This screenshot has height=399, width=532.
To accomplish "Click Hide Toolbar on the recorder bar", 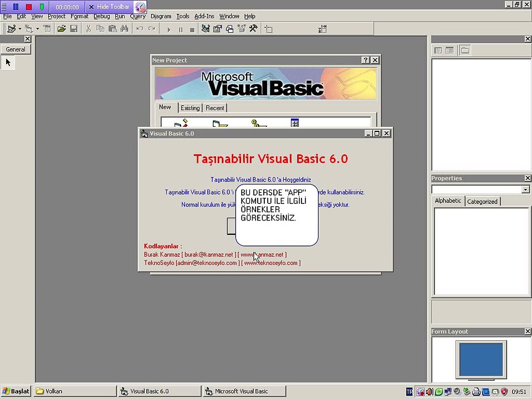I will point(109,7).
